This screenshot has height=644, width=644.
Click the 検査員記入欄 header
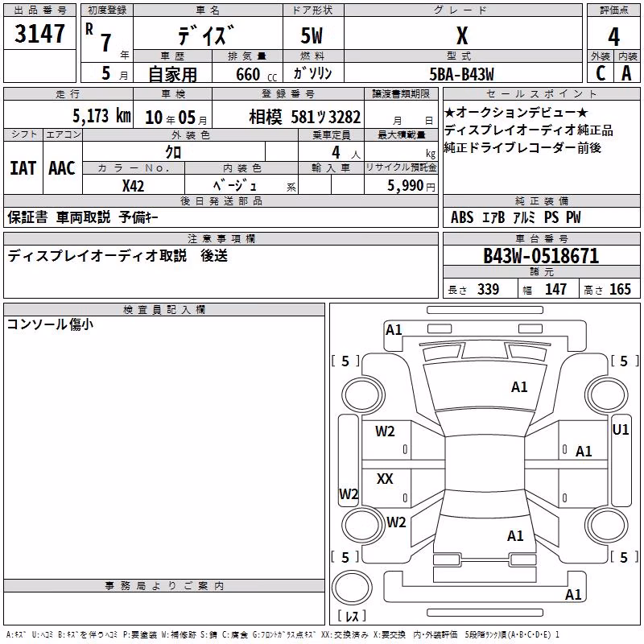tap(164, 310)
